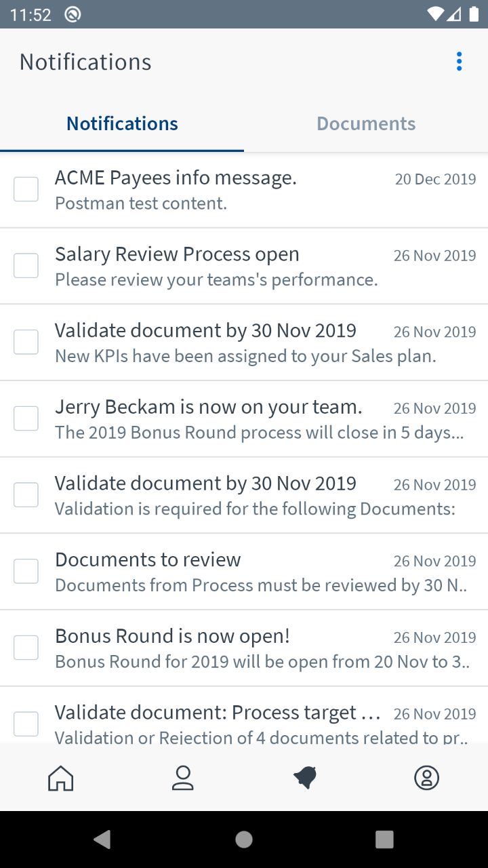The width and height of the screenshot is (488, 868).
Task: Open the three-dot overflow menu
Action: (x=459, y=62)
